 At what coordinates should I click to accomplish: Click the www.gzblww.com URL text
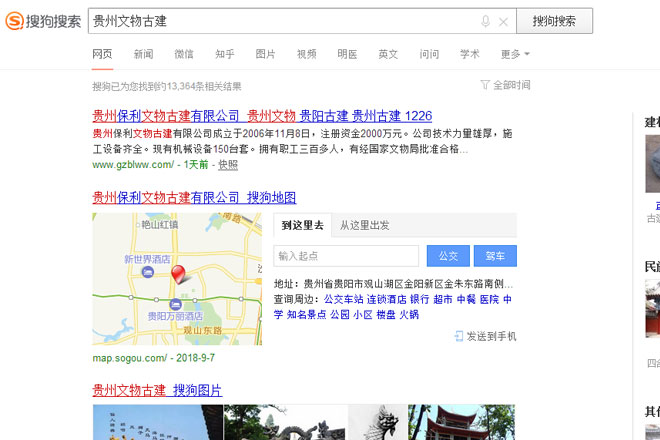(133, 165)
